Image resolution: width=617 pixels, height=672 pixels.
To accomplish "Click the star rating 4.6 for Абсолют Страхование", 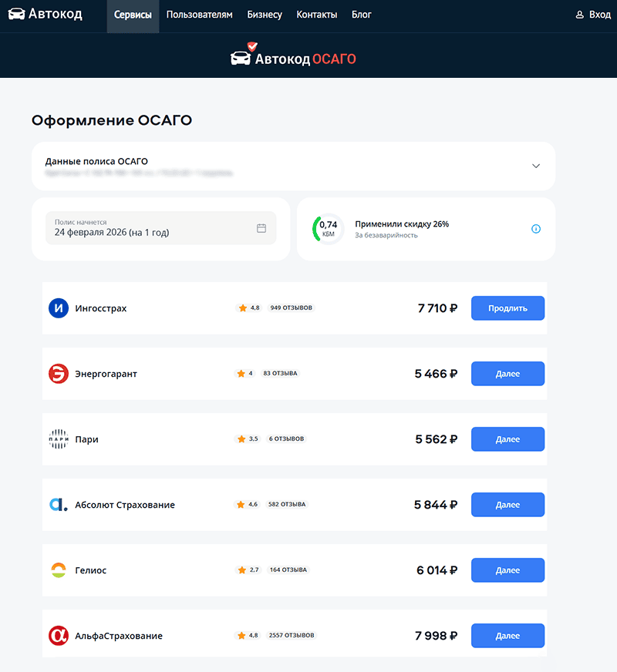I will coord(248,505).
